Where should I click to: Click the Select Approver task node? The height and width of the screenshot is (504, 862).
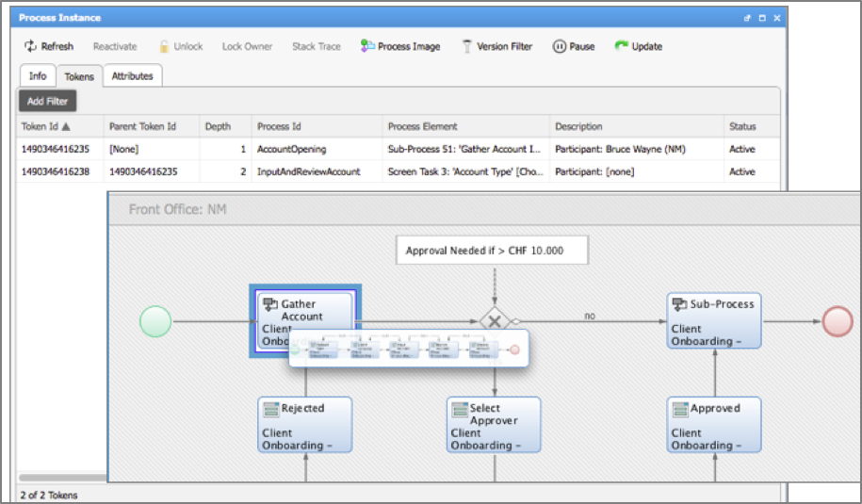click(x=494, y=425)
